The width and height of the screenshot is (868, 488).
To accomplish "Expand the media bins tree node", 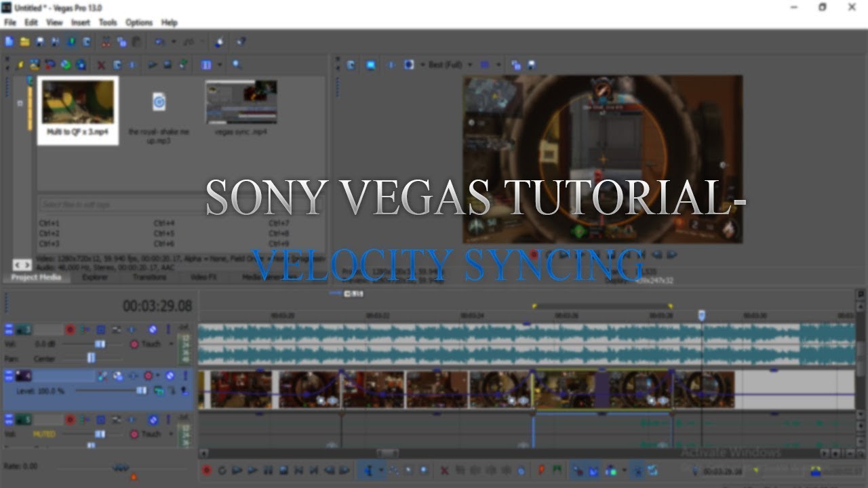I will click(x=20, y=103).
